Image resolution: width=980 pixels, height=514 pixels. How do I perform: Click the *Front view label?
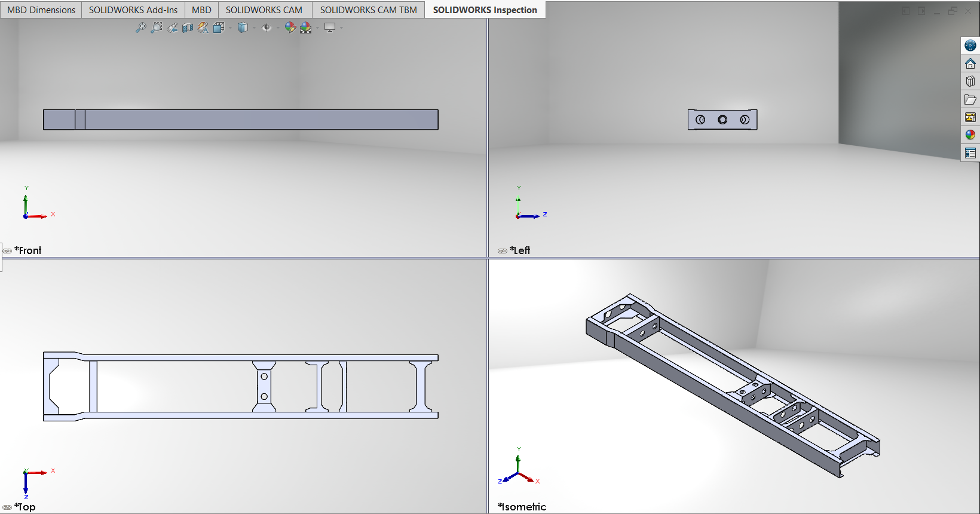[x=27, y=250]
